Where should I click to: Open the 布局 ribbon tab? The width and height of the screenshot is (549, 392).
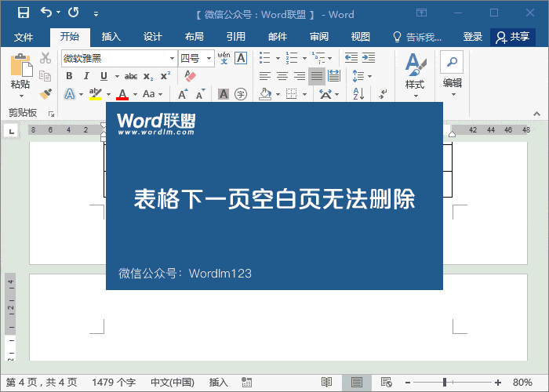(x=195, y=36)
